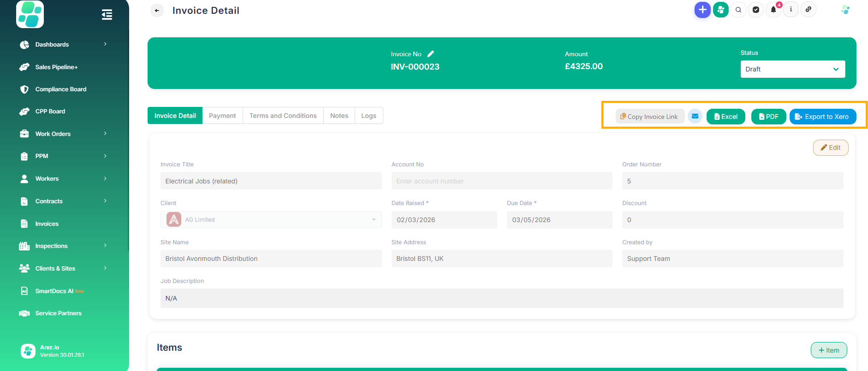868x371 pixels.
Task: Click the info icon in top bar
Action: [x=791, y=10]
